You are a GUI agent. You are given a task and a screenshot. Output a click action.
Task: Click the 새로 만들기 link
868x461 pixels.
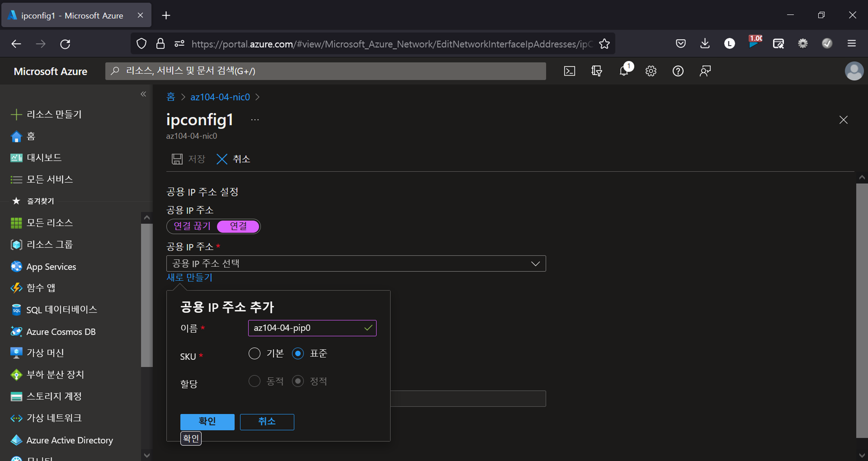click(189, 278)
